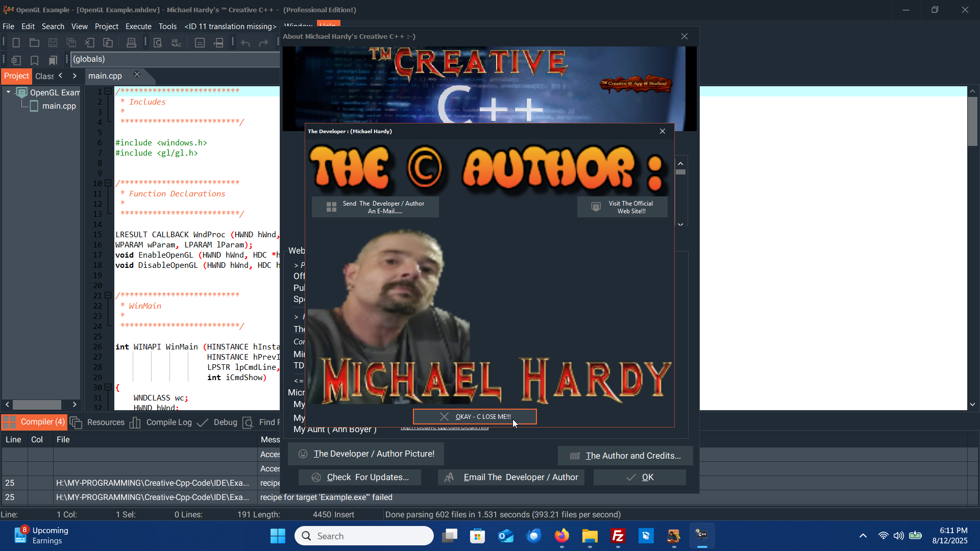
Task: Show hidden system tray icons chevron
Action: 863,536
